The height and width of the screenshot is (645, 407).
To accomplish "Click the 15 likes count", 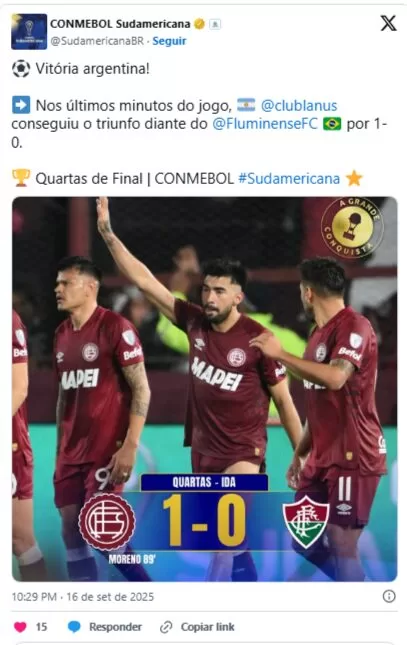I will click(41, 627).
